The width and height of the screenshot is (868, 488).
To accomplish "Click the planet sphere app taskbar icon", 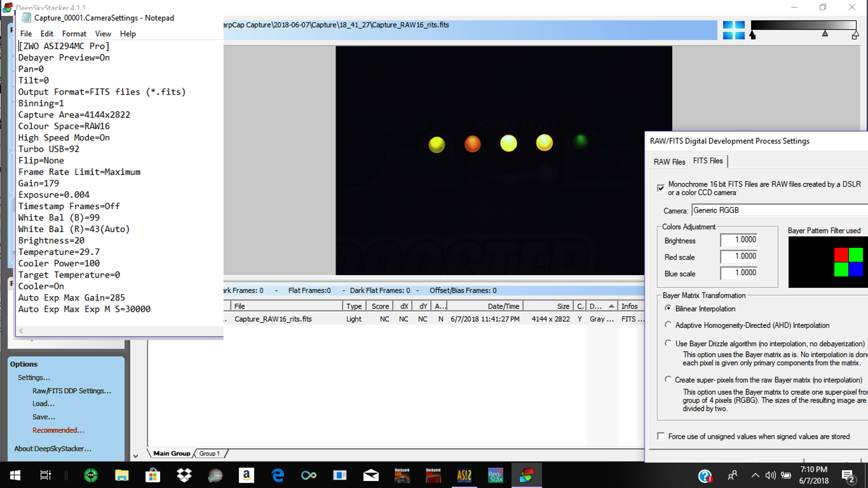I will [215, 475].
